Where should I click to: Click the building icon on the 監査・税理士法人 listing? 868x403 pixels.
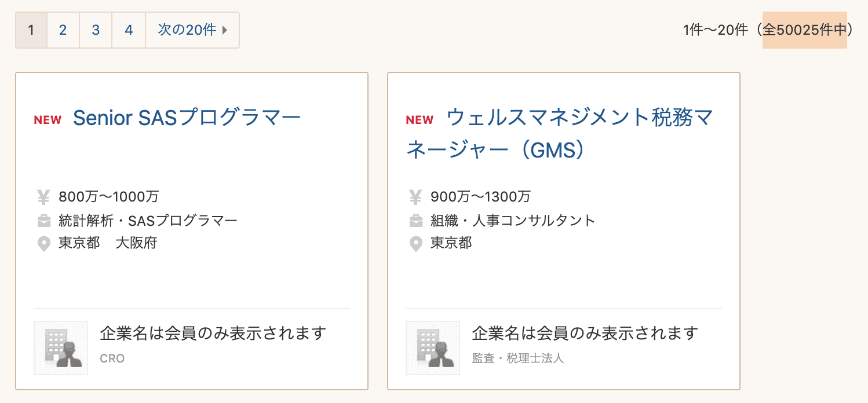point(432,347)
